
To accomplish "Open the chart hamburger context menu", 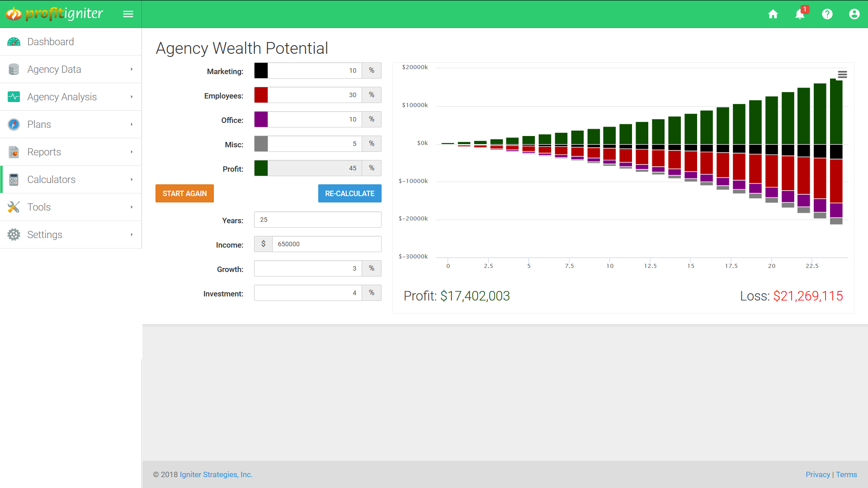I will (x=842, y=75).
